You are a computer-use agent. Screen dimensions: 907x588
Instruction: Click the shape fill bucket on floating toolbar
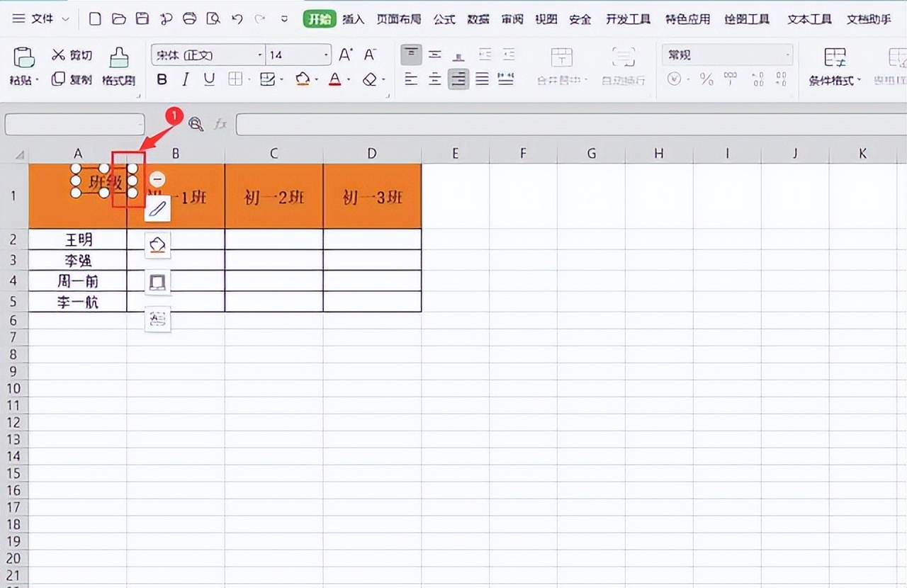158,246
